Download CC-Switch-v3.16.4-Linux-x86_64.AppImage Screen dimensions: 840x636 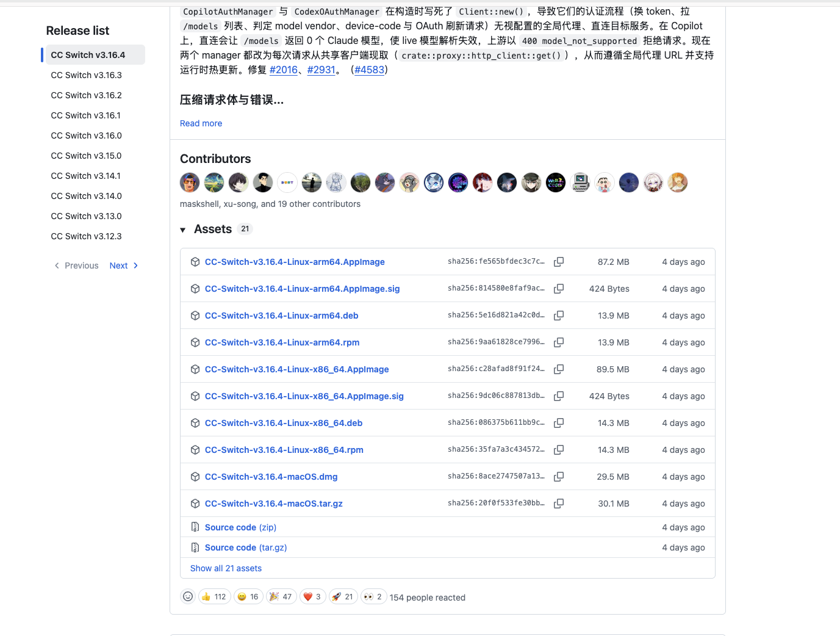click(297, 369)
